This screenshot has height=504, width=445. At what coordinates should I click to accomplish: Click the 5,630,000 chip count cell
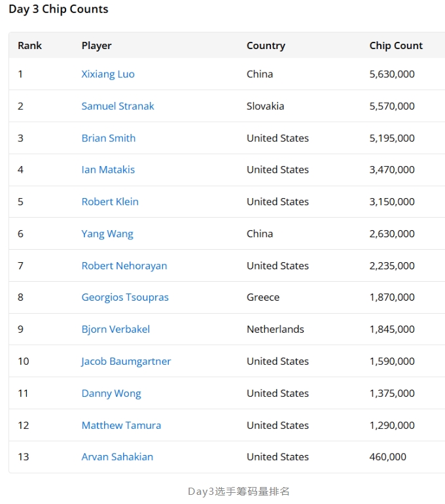392,74
